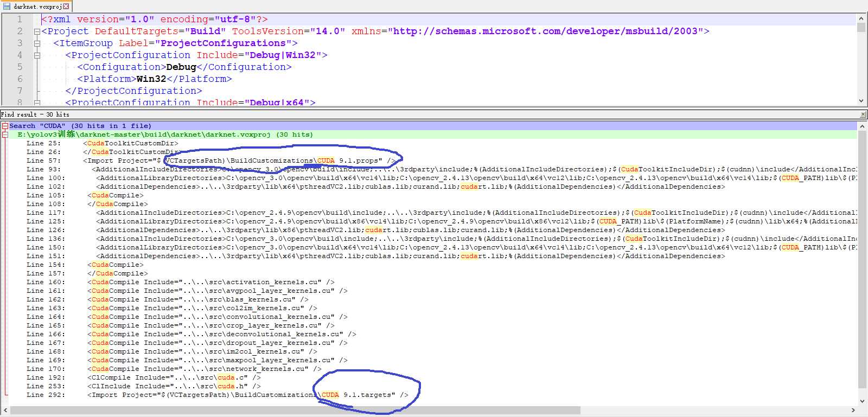The width and height of the screenshot is (868, 417).
Task: Place the cursor on editor line 1 XML declaration
Action: click(155, 20)
